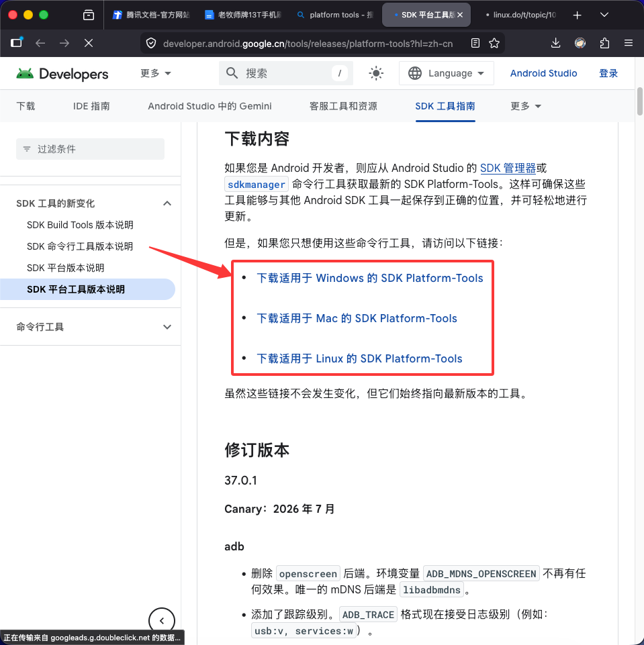644x645 pixels.
Task: Open SDK Build Tools 版本说明
Action: (x=80, y=225)
